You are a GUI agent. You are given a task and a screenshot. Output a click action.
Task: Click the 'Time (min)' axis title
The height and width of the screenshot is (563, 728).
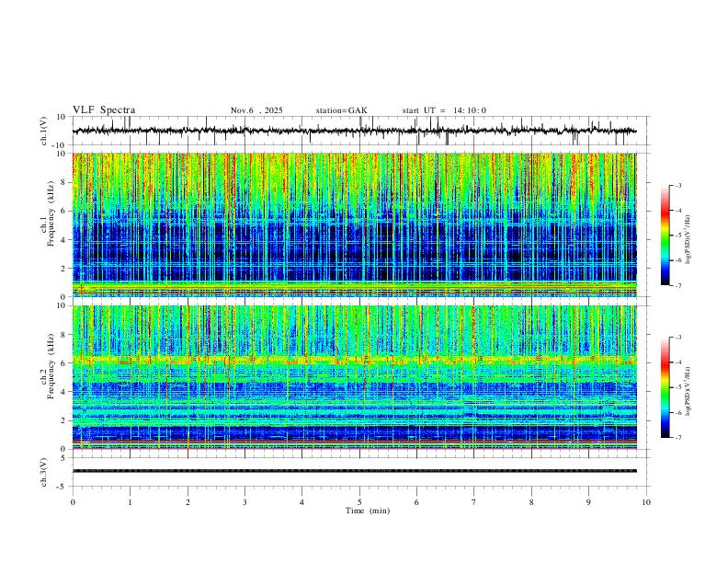coord(368,511)
